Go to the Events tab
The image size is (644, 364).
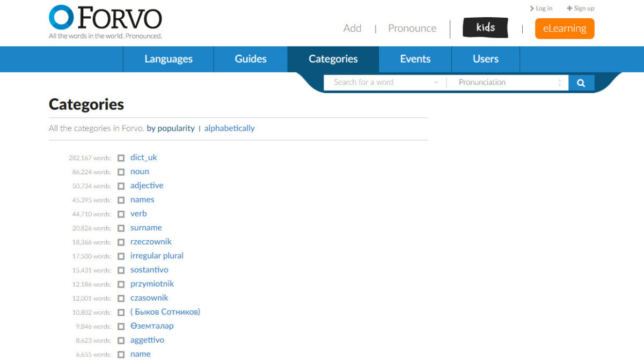pyautogui.click(x=415, y=59)
